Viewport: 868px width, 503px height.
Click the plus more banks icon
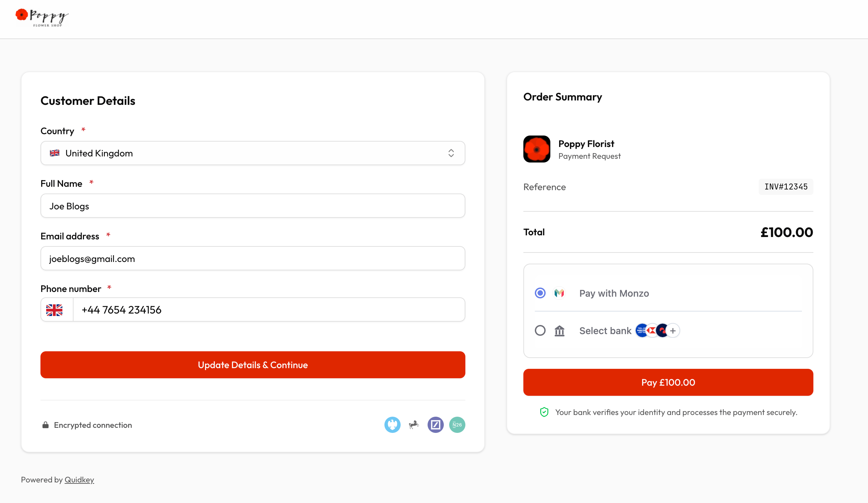673,330
